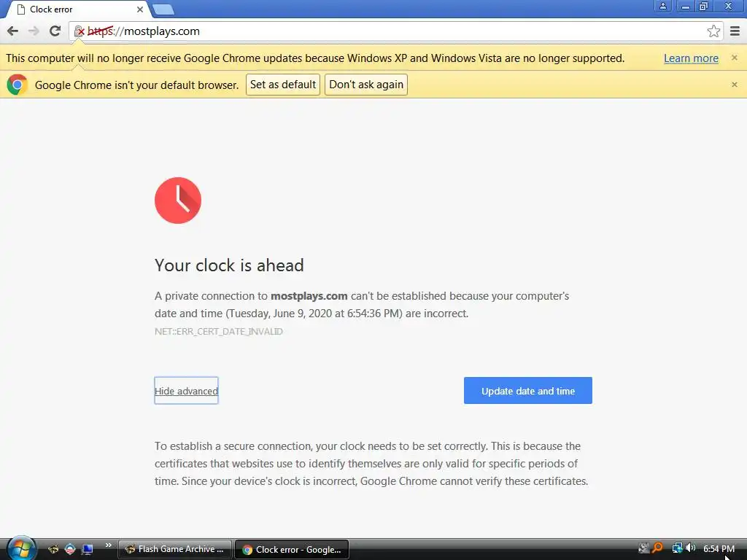Click the network tray icon
Screen dimensions: 747x560
[x=677, y=548]
